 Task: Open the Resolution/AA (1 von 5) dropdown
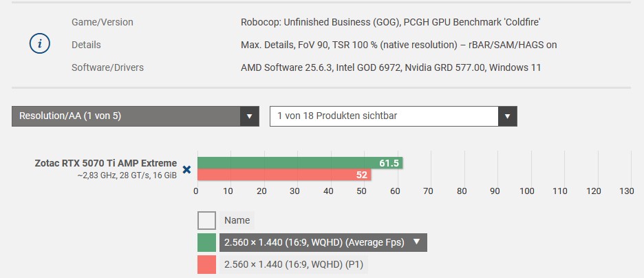[x=135, y=116]
